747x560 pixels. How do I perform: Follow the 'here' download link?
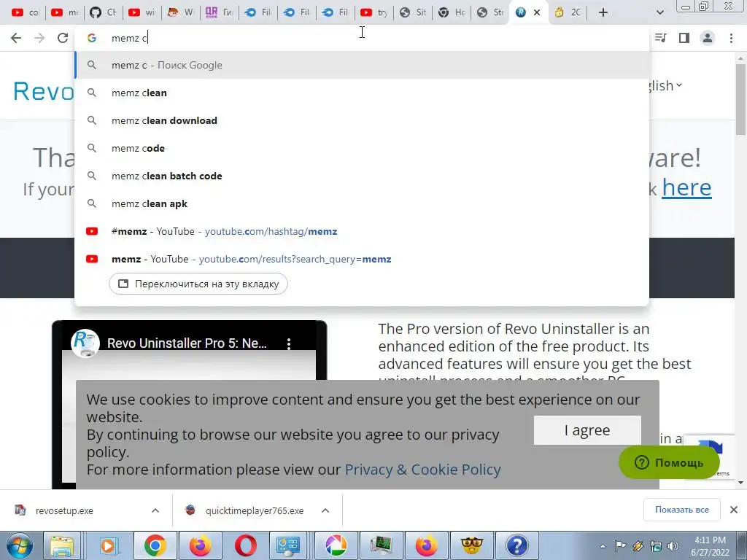point(686,187)
